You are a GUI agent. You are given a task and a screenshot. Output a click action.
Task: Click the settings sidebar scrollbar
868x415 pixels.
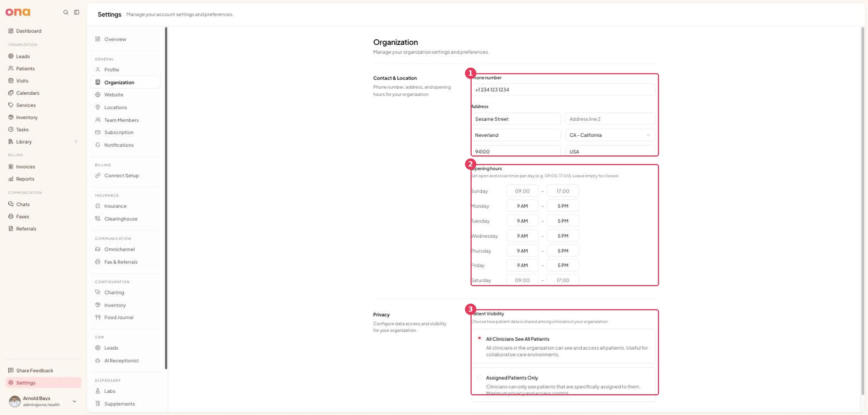166,198
